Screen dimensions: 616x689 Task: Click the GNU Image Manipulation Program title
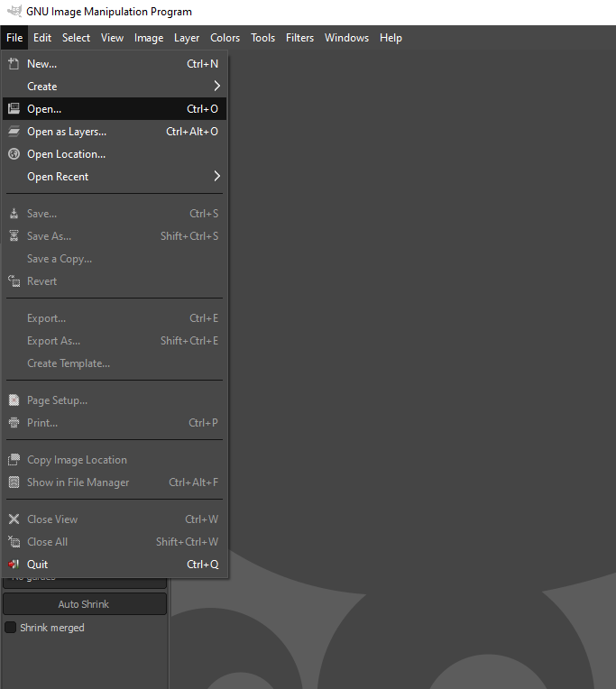point(109,12)
